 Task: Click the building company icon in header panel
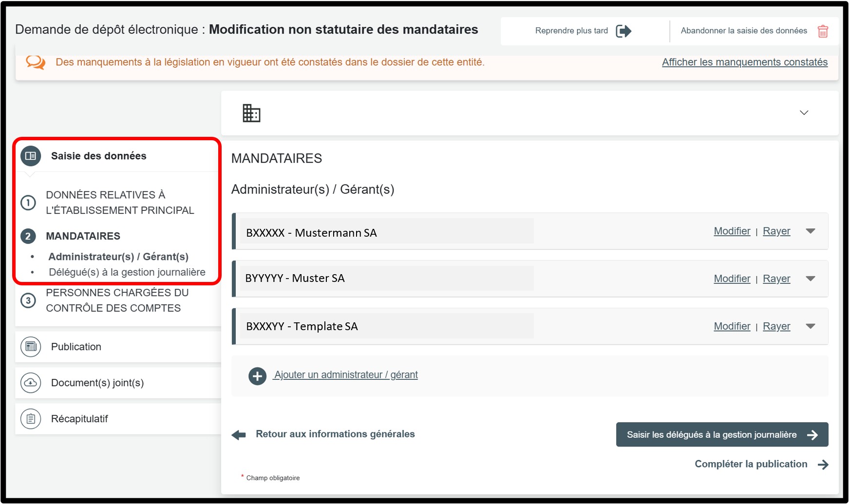tap(251, 113)
